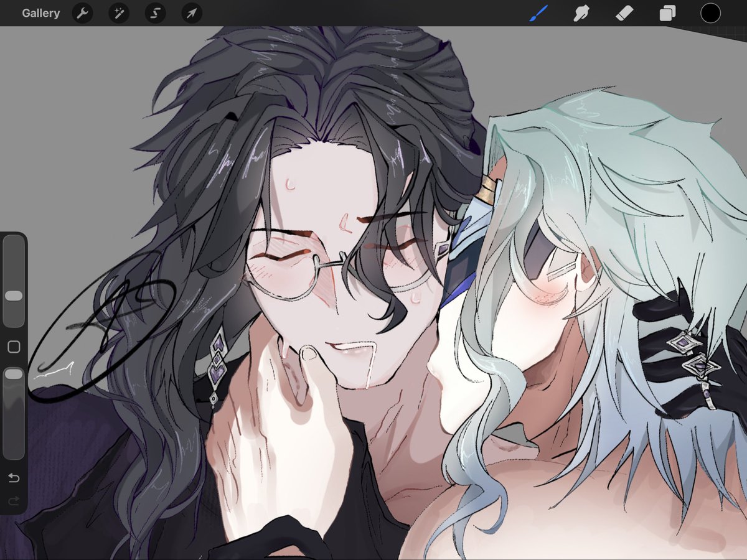Select the Selection S tool
The image size is (747, 560).
pos(155,13)
